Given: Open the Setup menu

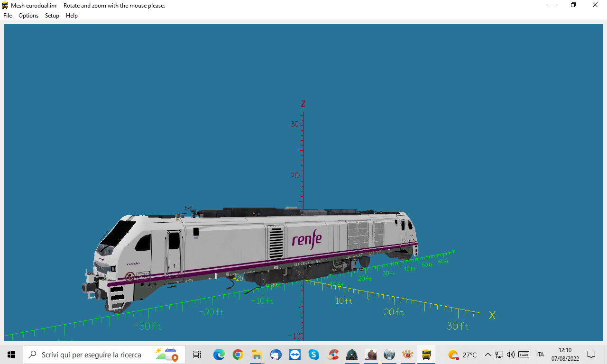Looking at the screenshot, I should [52, 16].
